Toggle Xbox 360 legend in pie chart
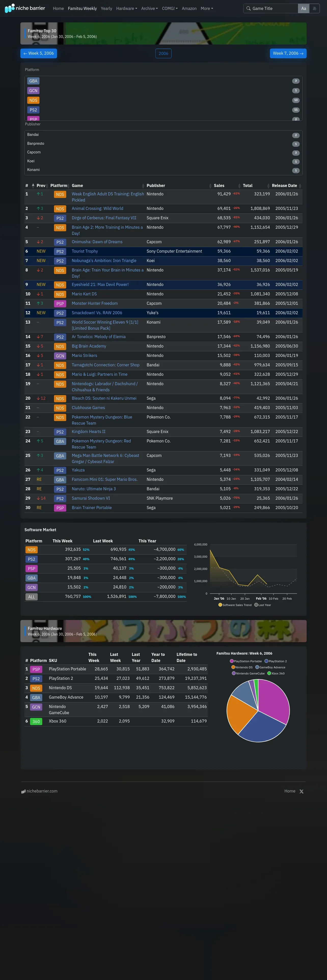Screen dimensions: 327x980 (276, 673)
